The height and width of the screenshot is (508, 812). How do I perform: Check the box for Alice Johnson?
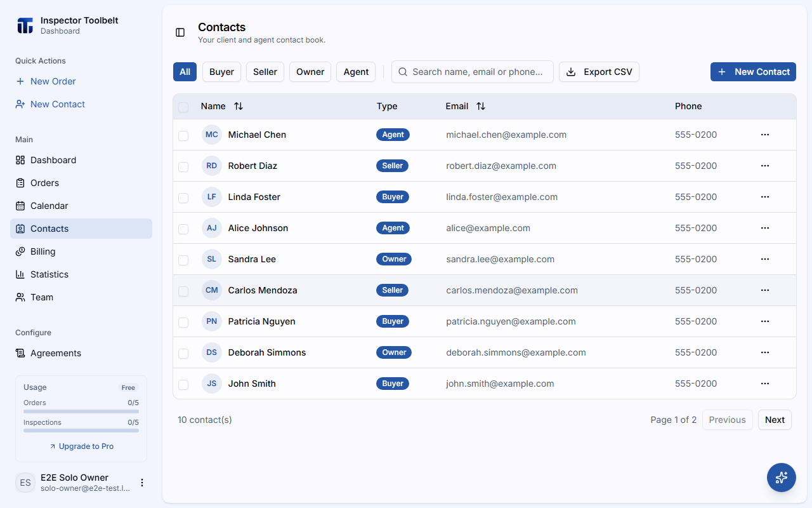click(x=183, y=229)
